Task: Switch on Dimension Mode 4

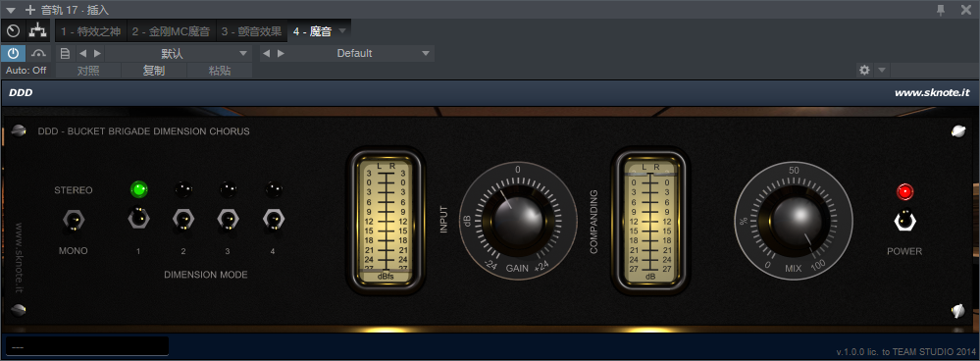Action: coord(273,219)
